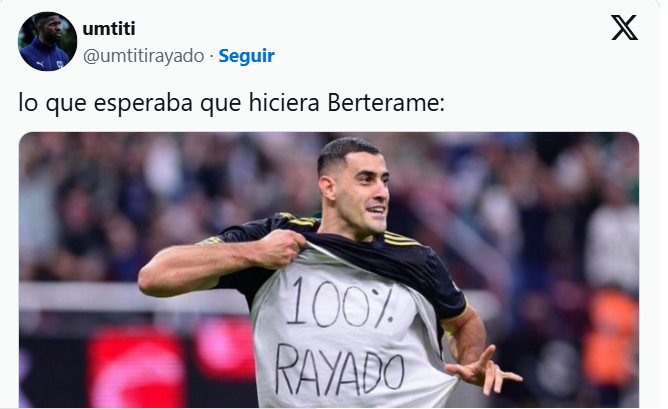
Task: Click the dot separator before Seguir
Action: click(x=211, y=56)
